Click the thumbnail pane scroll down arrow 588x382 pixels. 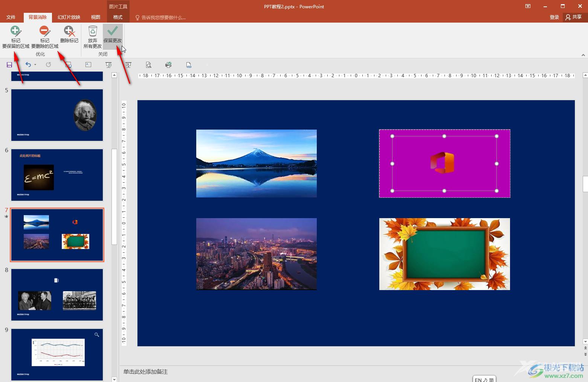pos(115,379)
